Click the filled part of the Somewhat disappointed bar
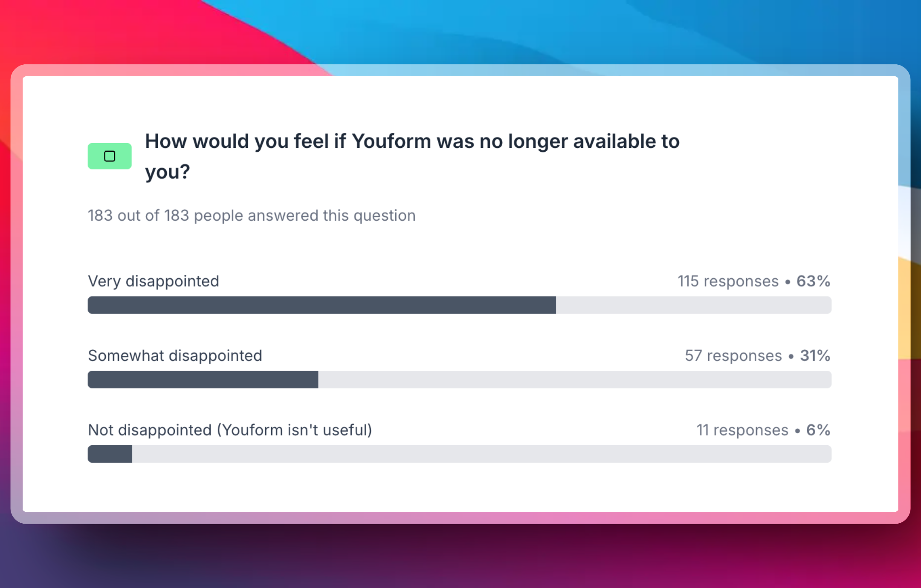 [203, 380]
